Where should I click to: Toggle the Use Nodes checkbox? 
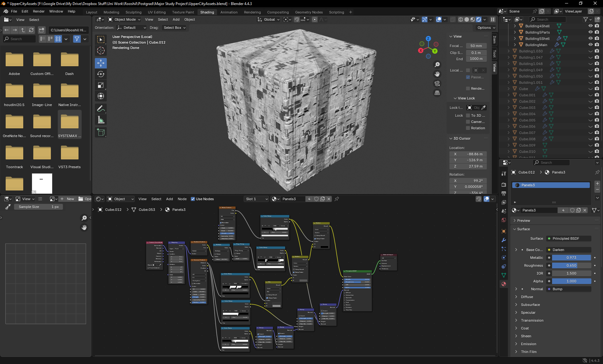pos(193,199)
